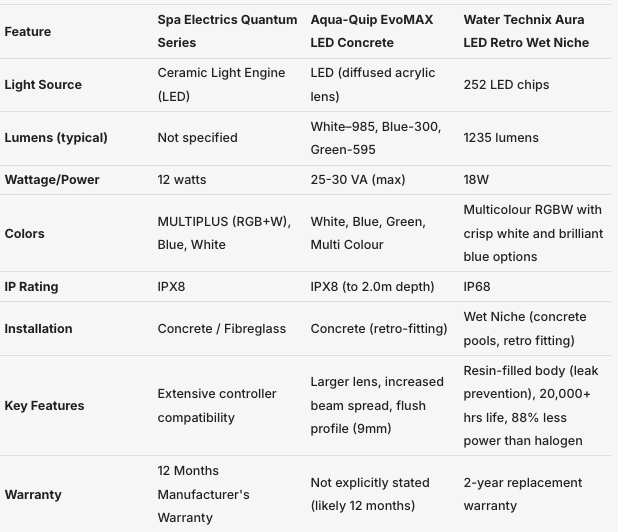The width and height of the screenshot is (618, 532).
Task: Click the Aqua-Quip EvoMAX LED Concrete header
Action: coord(371,31)
